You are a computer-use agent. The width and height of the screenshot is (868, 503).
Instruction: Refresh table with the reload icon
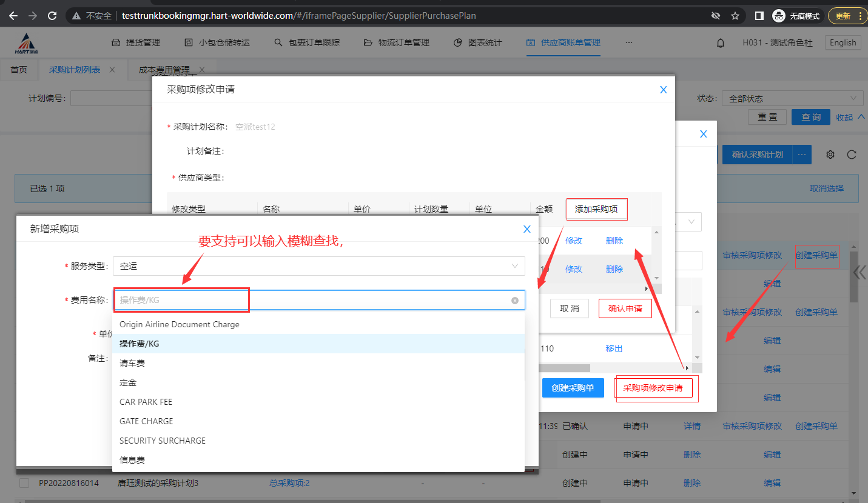852,155
